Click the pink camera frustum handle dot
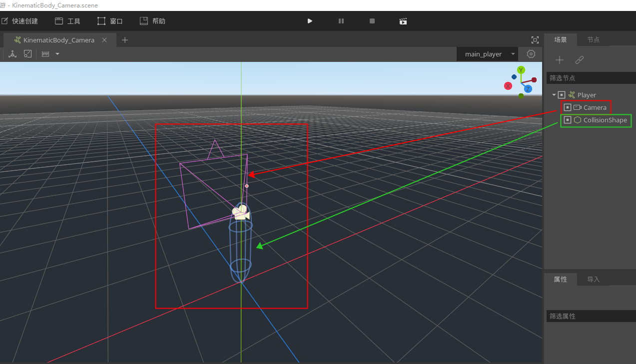The width and height of the screenshot is (636, 364). (247, 186)
